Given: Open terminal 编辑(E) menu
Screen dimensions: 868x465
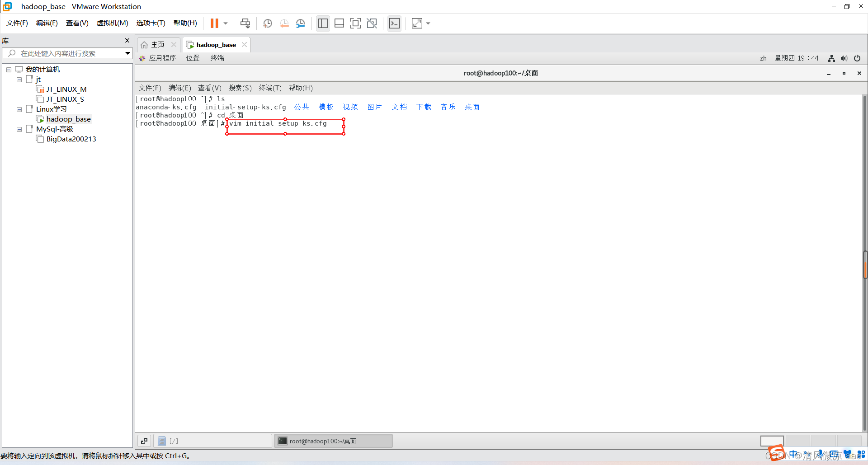Looking at the screenshot, I should coord(180,88).
